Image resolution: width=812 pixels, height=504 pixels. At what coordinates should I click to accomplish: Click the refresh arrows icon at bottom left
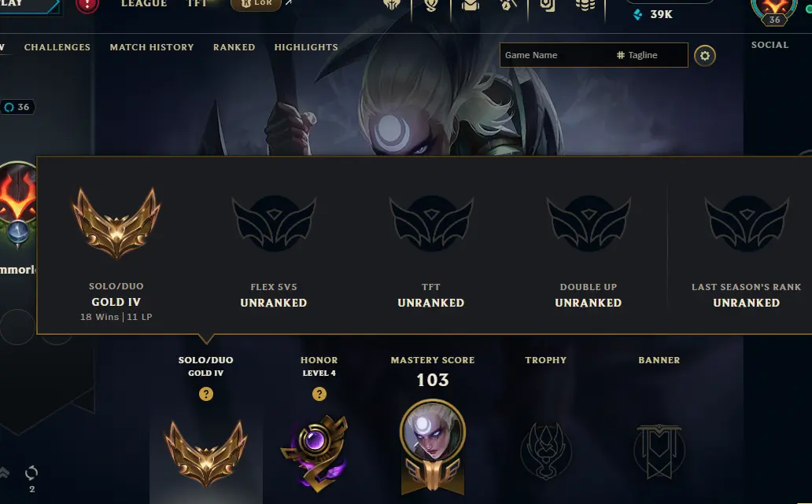click(31, 473)
